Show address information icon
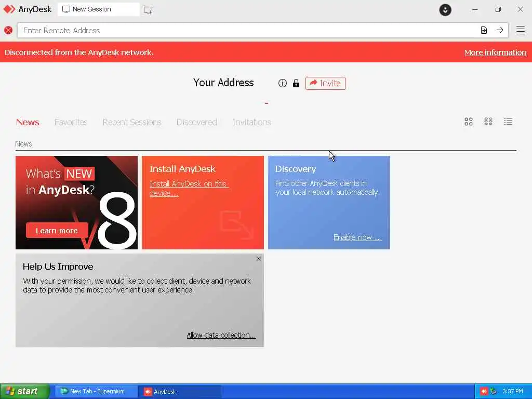The width and height of the screenshot is (532, 399). coord(282,83)
